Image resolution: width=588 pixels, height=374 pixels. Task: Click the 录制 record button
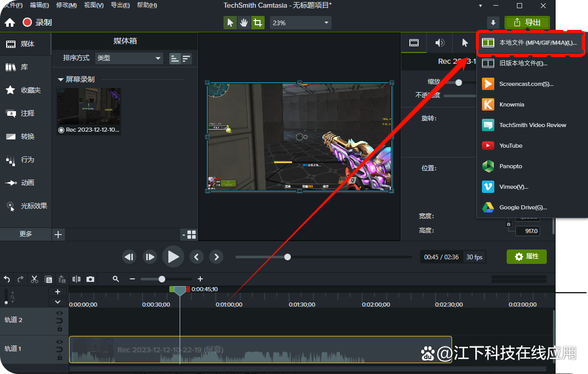[37, 23]
